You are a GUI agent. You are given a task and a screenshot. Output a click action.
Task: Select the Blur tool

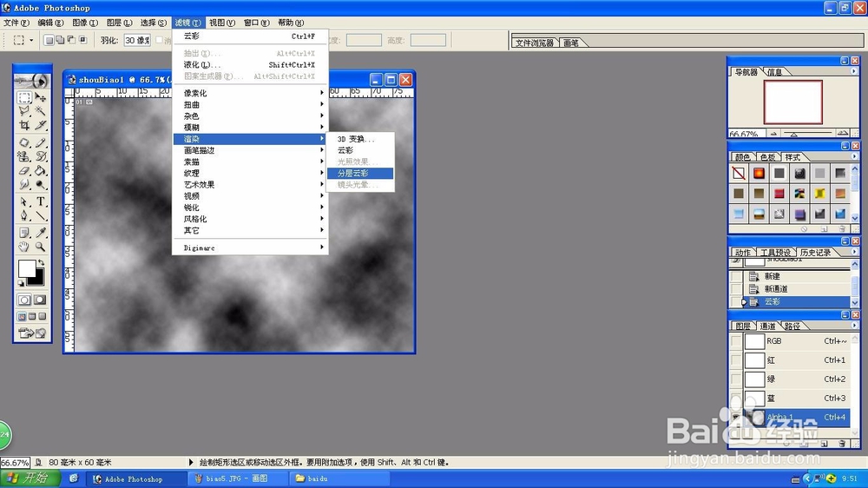pos(23,184)
